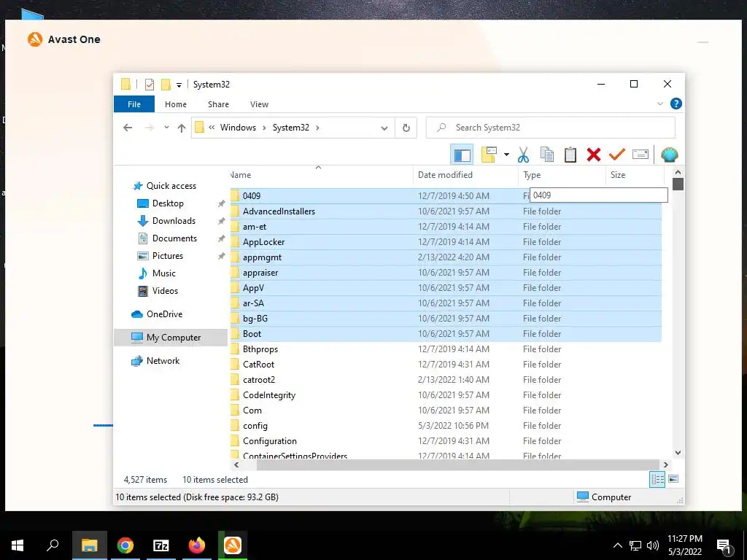Select the Bthprops folder
This screenshot has width=747, height=560.
tap(260, 349)
